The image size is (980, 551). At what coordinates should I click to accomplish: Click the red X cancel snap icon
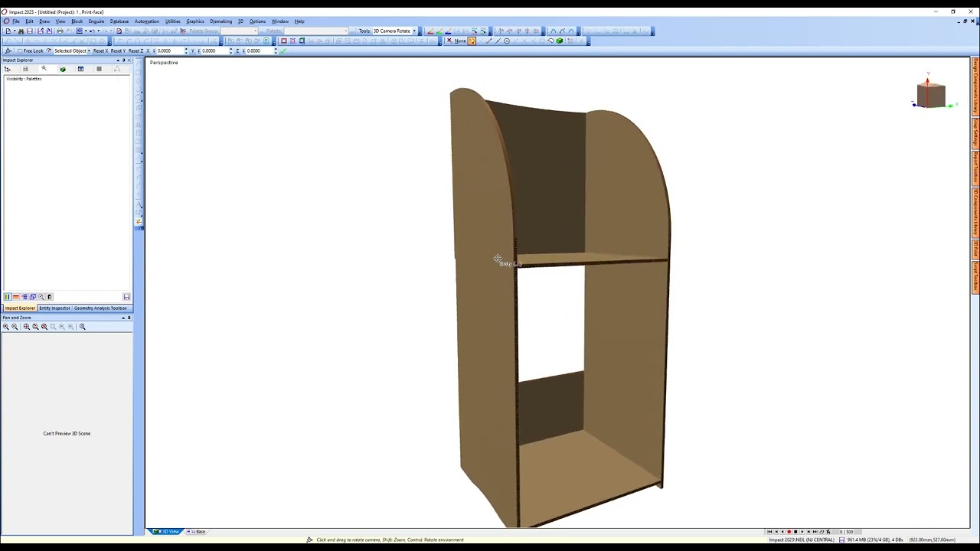(449, 41)
